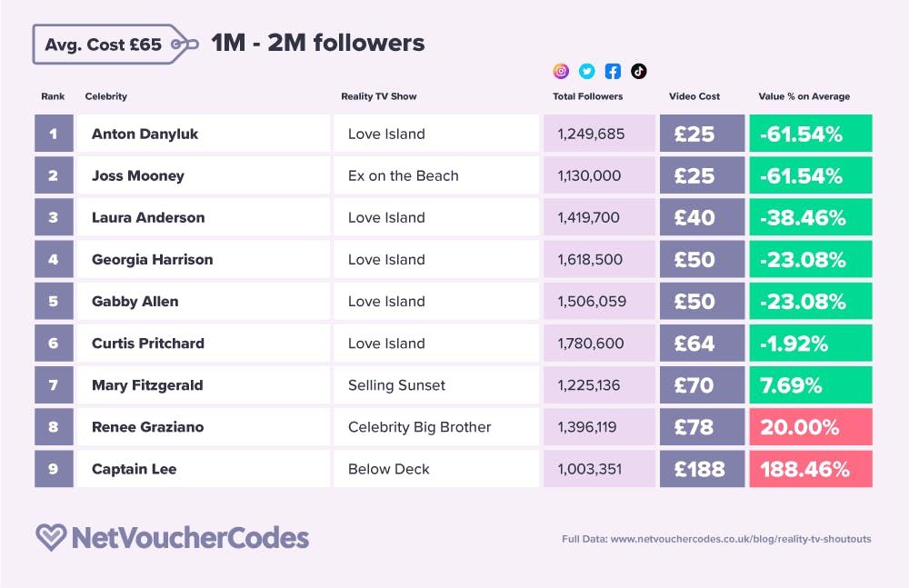
Task: Click the Facebook icon
Action: [x=613, y=71]
